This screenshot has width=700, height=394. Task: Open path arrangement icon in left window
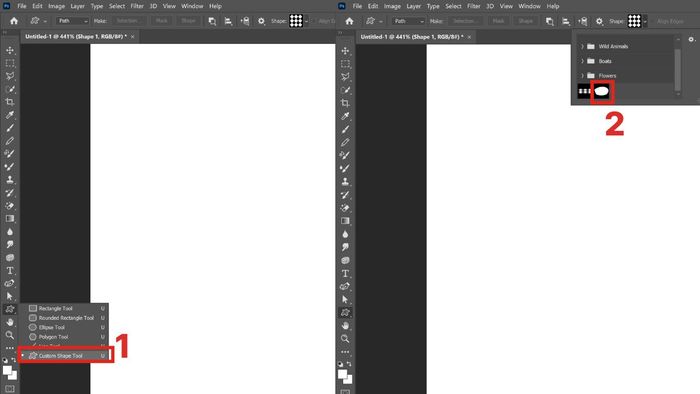point(245,21)
